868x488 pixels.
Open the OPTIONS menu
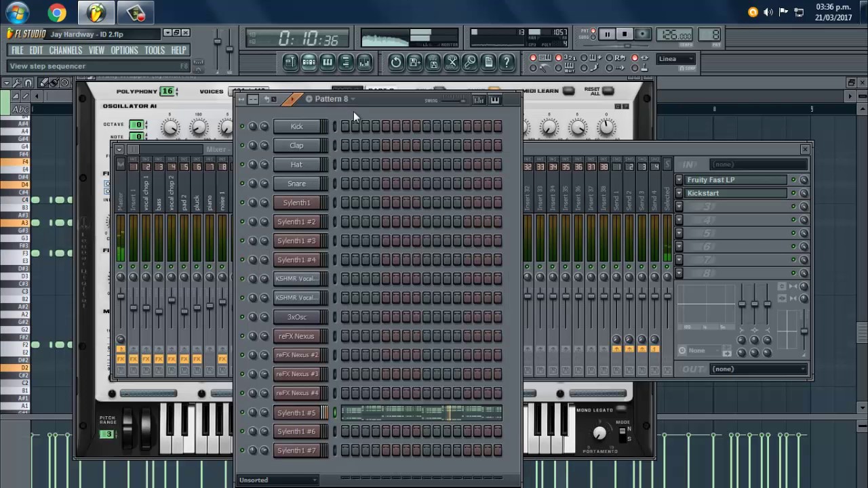coord(124,50)
